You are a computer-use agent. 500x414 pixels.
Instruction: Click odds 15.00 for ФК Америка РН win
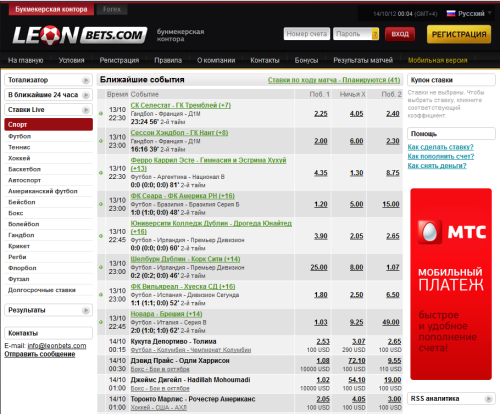click(x=391, y=204)
